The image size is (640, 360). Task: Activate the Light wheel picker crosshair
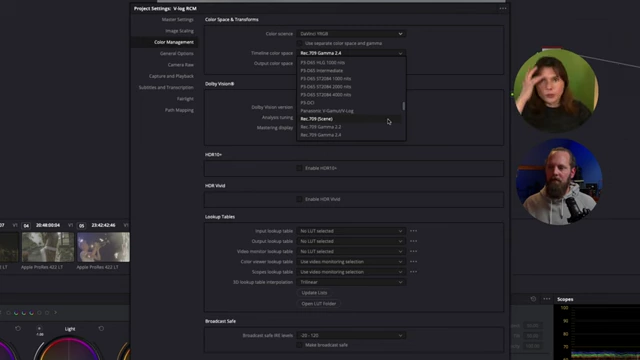39,329
